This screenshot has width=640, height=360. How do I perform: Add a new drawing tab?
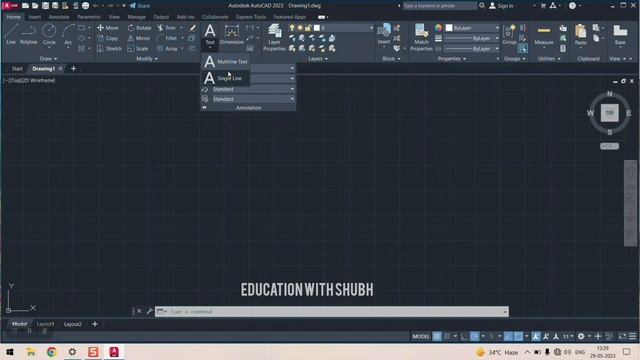73,69
